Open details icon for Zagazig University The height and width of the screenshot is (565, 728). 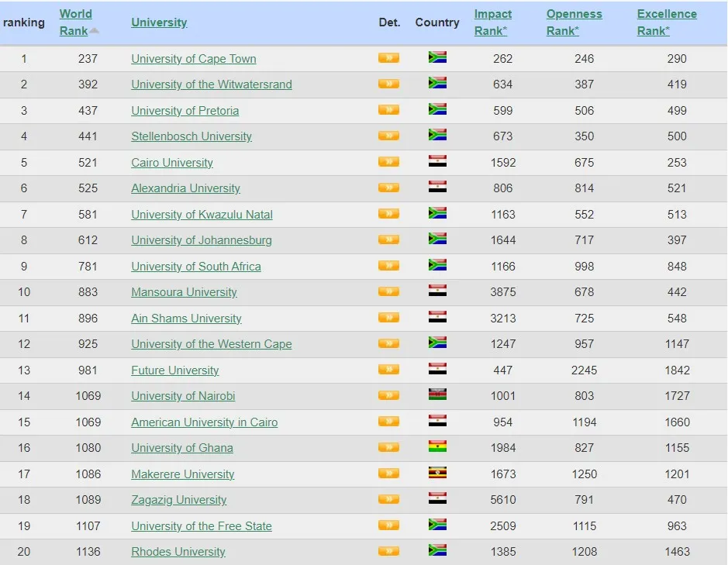click(388, 500)
